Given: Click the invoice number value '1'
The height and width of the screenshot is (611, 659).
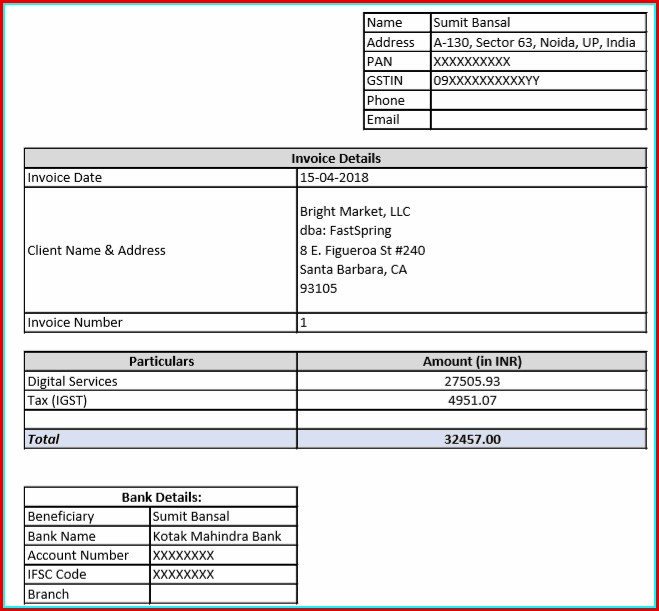Looking at the screenshot, I should pyautogui.click(x=472, y=323).
